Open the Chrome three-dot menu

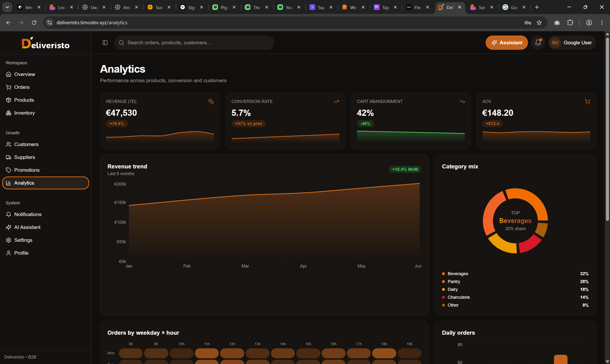(x=602, y=23)
